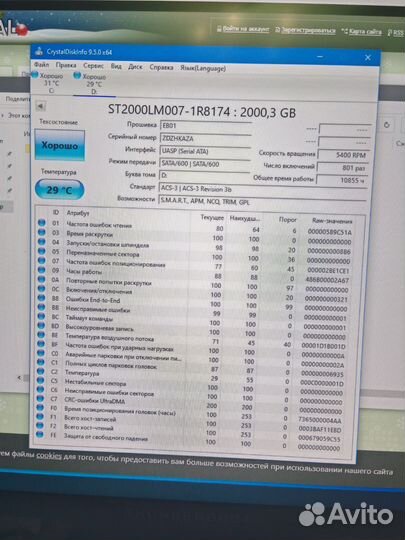
Task: Click the serial number field ZDZHKAZA
Action: [205, 139]
